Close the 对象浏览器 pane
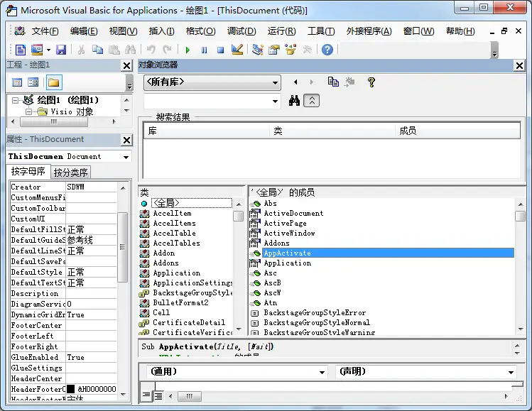 [519, 65]
